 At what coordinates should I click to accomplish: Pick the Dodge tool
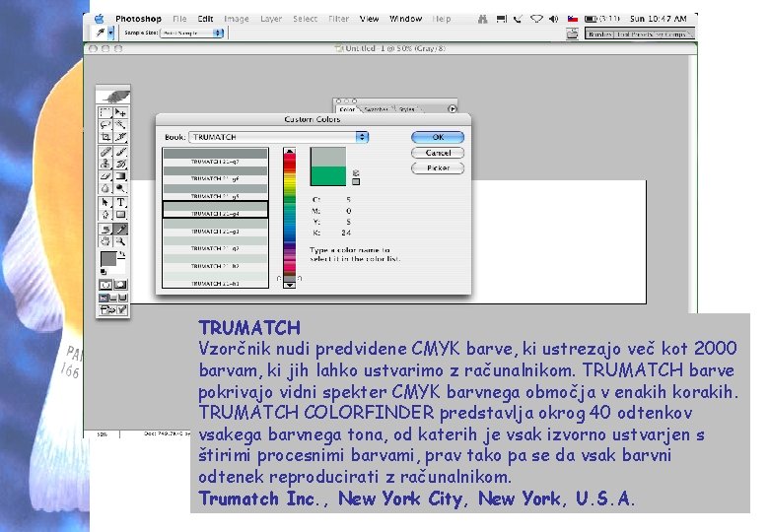pyautogui.click(x=120, y=188)
